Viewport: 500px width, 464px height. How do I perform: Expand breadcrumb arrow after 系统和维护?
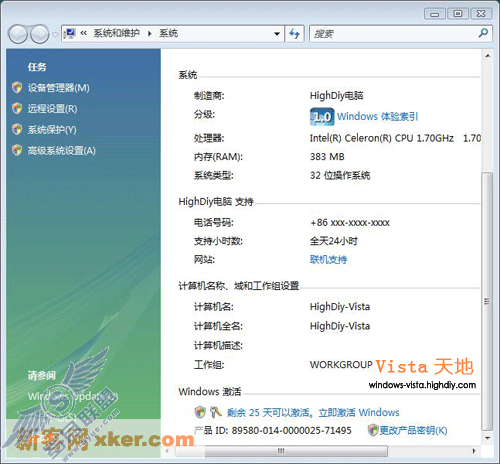149,34
